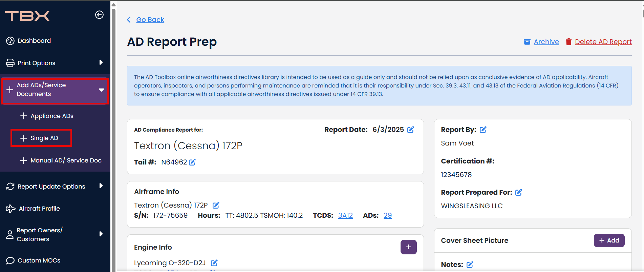Open TCDS 3A12 link

pos(345,215)
